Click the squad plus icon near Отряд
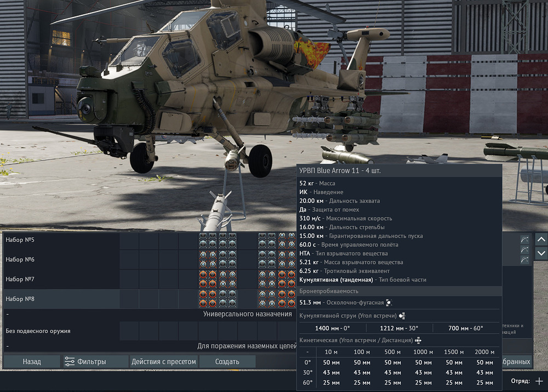 coord(539,381)
